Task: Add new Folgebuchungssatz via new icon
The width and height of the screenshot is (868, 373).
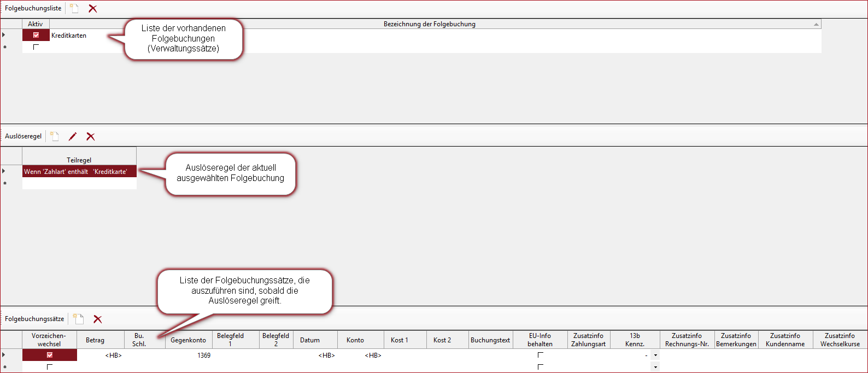Action: pos(79,319)
